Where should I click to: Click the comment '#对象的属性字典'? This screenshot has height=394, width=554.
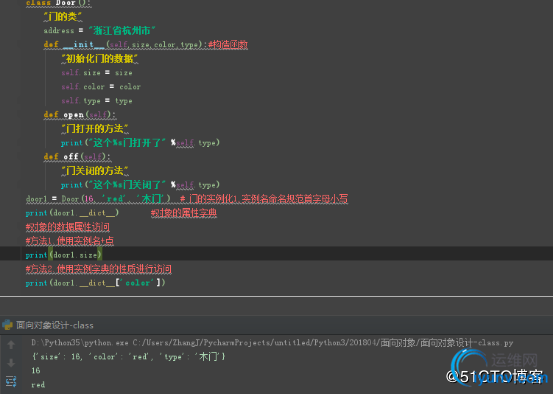(184, 213)
